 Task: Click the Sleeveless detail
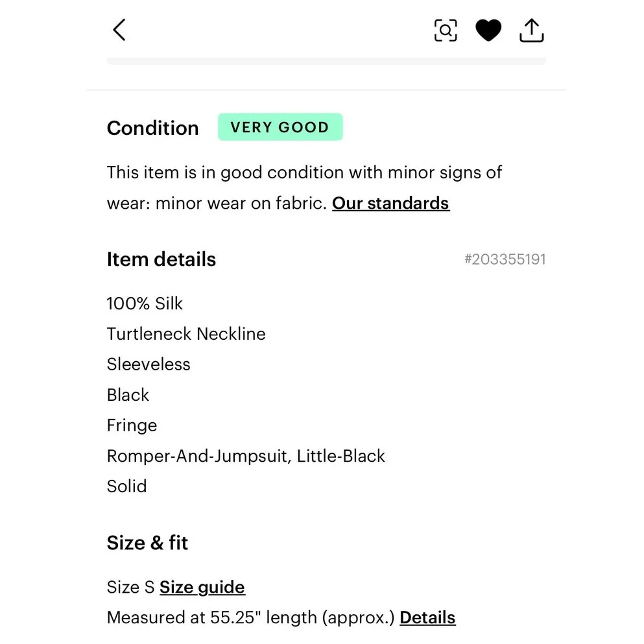[149, 364]
